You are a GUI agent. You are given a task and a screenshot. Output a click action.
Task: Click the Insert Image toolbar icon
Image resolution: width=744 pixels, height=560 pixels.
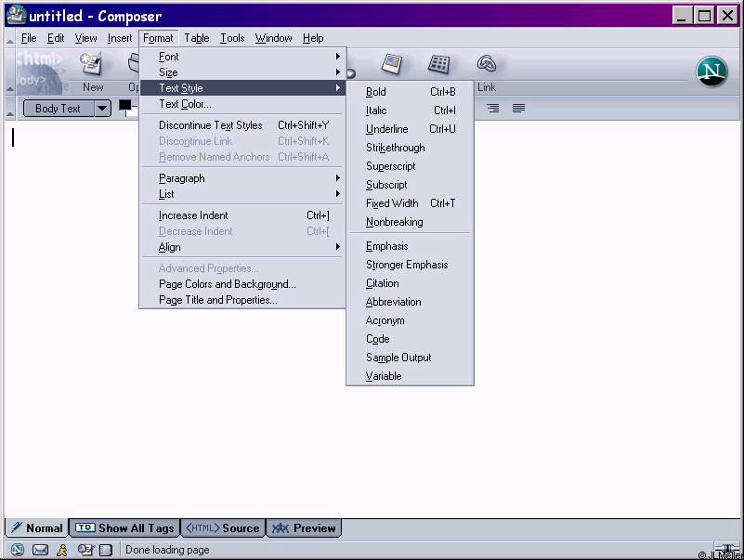[392, 64]
